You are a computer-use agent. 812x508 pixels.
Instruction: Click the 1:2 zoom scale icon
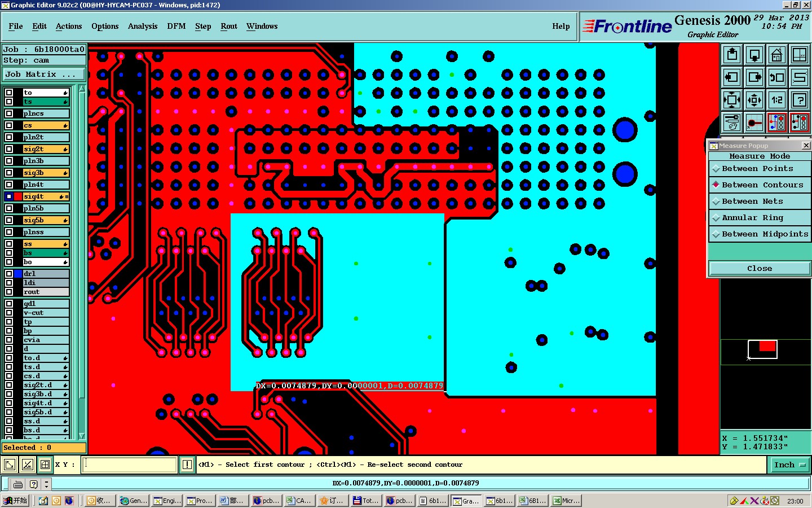777,100
